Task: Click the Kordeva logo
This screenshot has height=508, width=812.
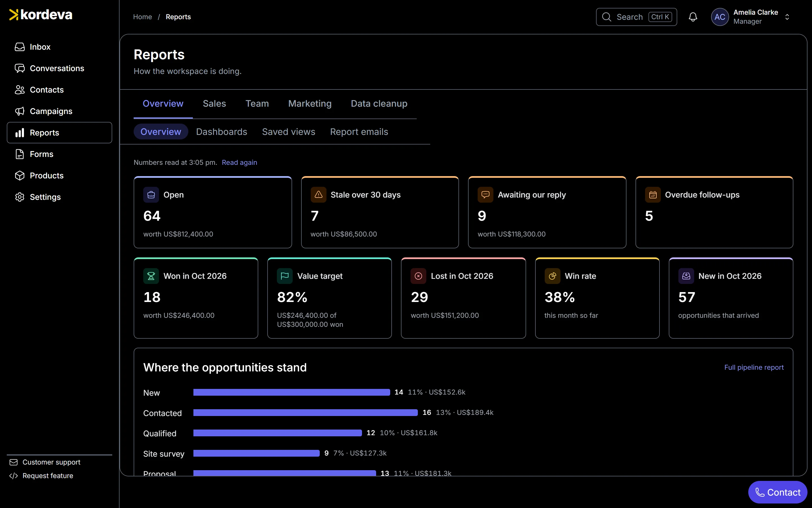Action: click(41, 15)
